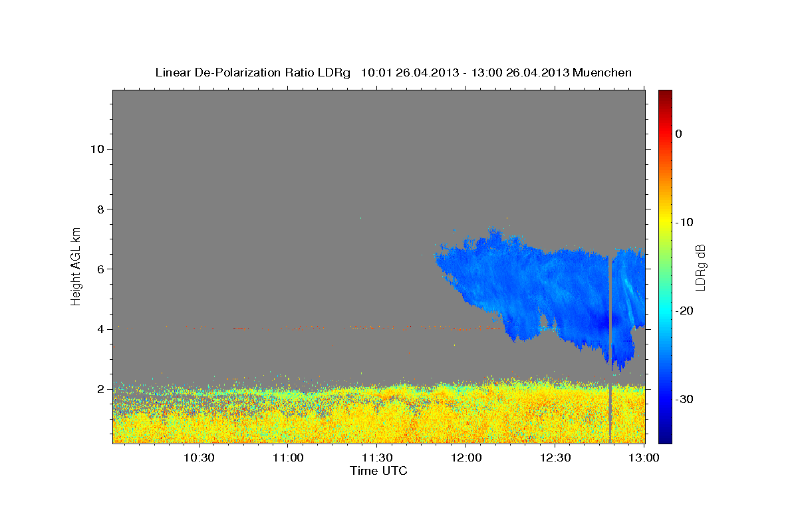Click the '11:00' time tick label
Viewport: 798px width, 532px height.
tap(289, 458)
